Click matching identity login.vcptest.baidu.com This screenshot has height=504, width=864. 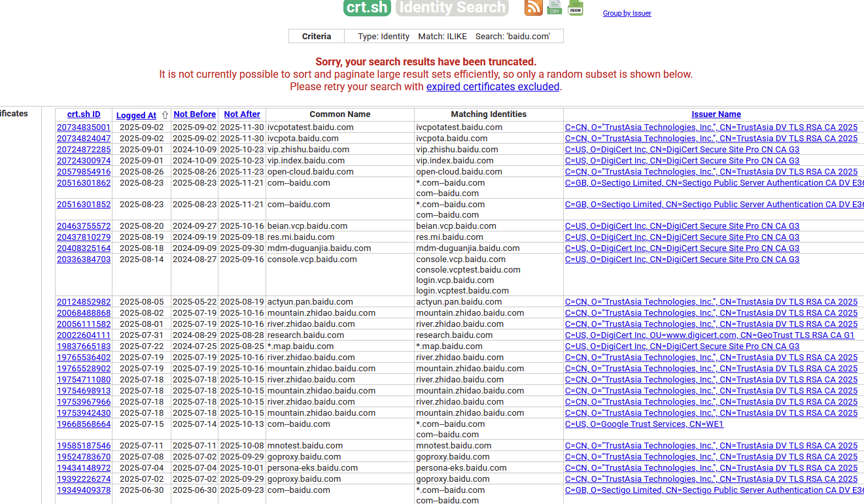[x=462, y=291]
